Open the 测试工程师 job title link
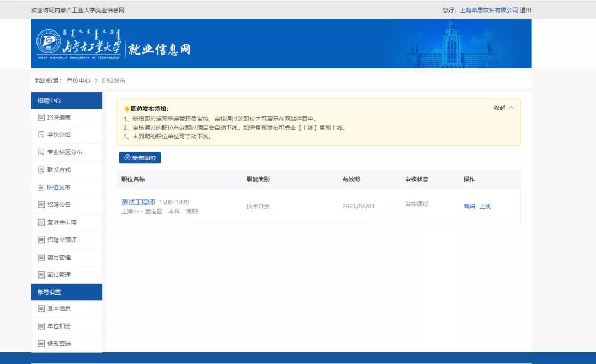596x364 pixels. pos(138,202)
